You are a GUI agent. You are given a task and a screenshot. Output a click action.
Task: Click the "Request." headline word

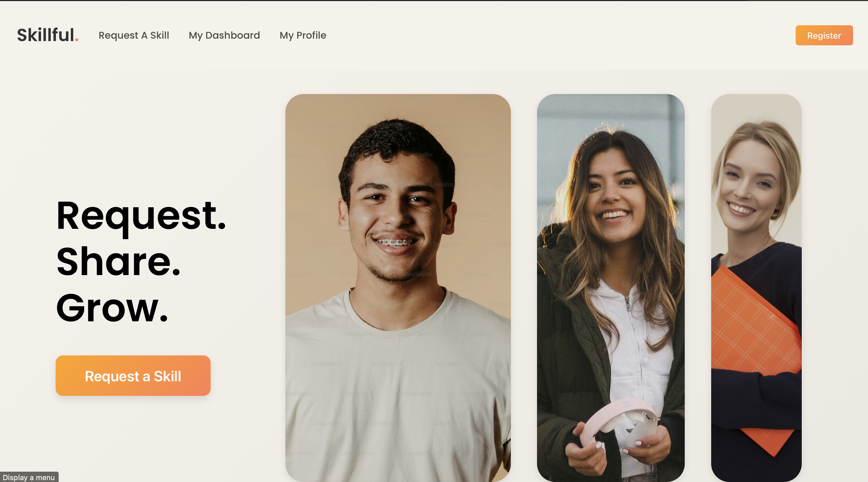click(140, 215)
